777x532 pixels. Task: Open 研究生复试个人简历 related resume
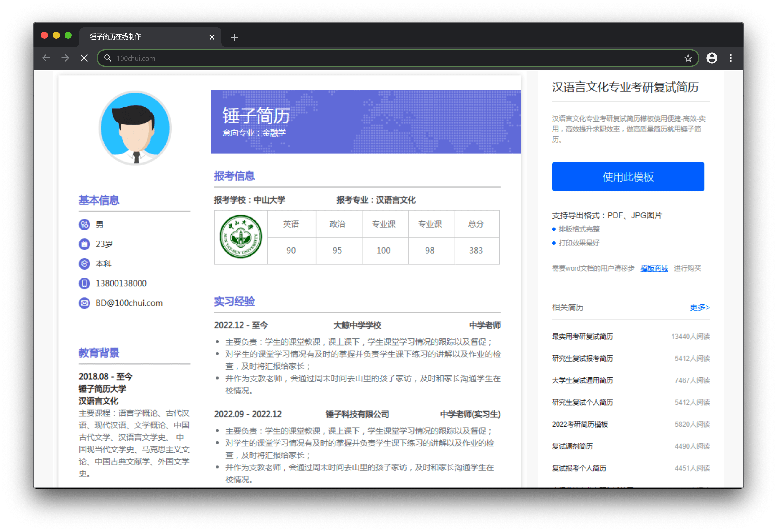582,402
